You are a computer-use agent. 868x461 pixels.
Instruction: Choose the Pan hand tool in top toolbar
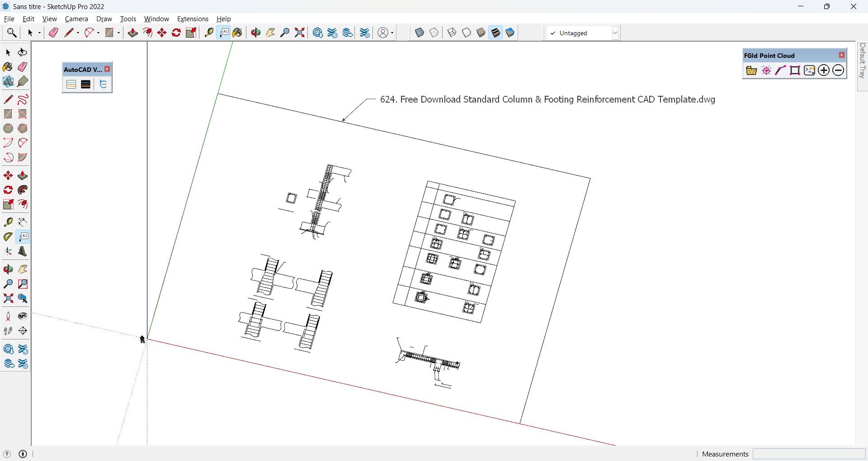[270, 33]
